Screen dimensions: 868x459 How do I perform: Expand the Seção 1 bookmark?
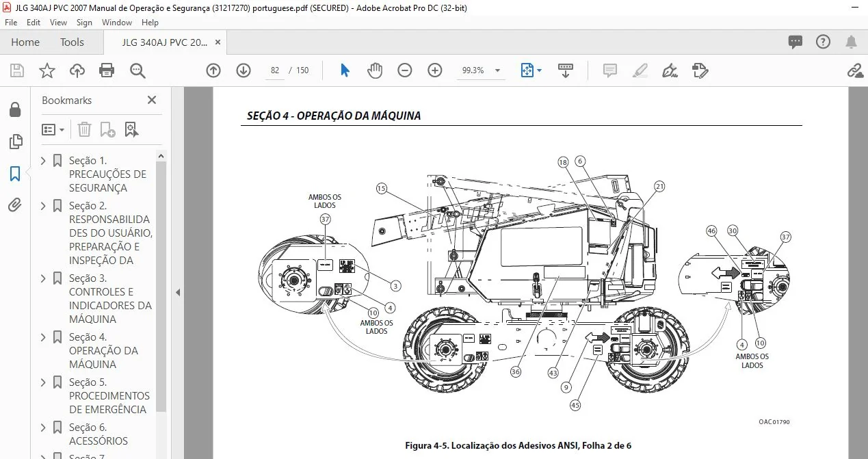point(44,161)
